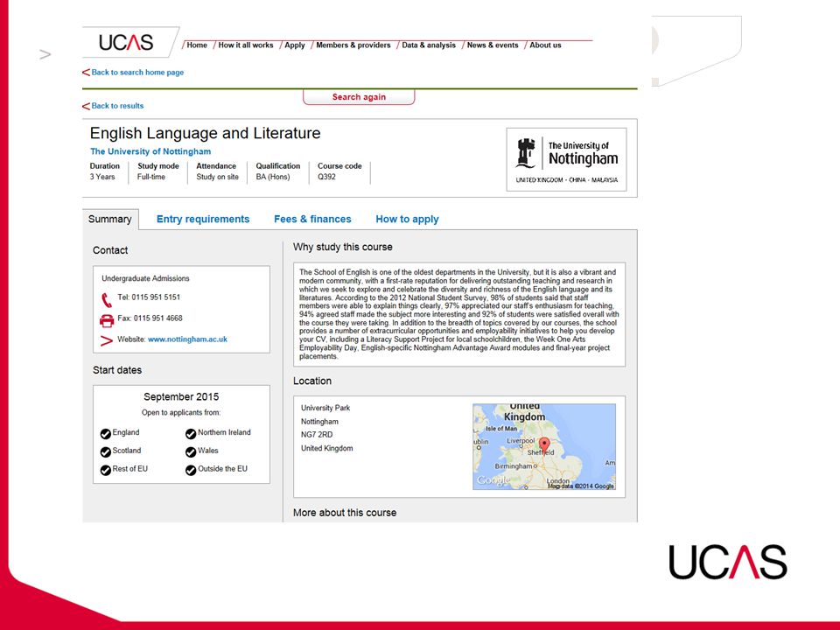Click the course description text box
The width and height of the screenshot is (840, 630).
tap(459, 314)
